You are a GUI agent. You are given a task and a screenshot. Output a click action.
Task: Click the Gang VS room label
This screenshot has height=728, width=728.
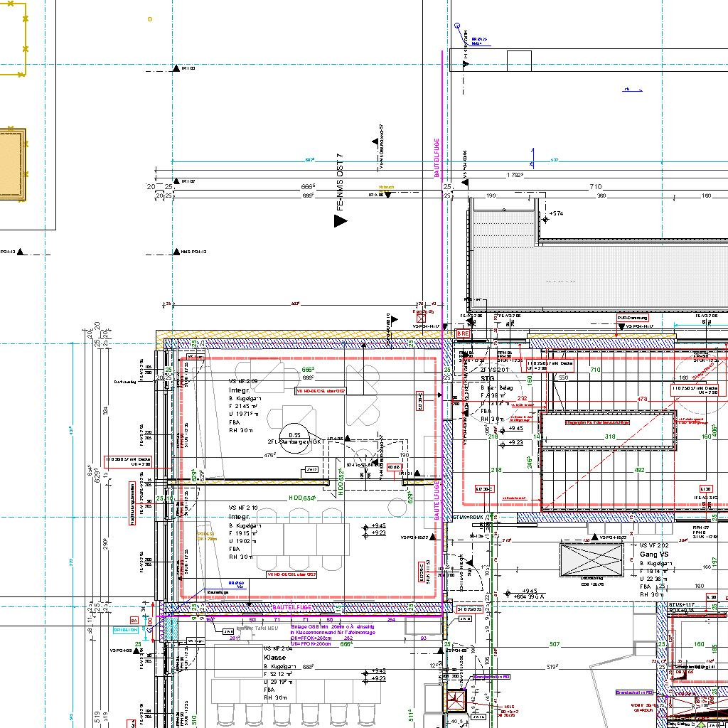655,554
